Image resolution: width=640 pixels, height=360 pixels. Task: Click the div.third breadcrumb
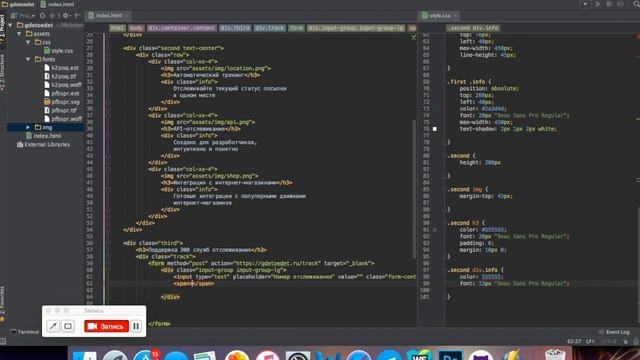(235, 28)
